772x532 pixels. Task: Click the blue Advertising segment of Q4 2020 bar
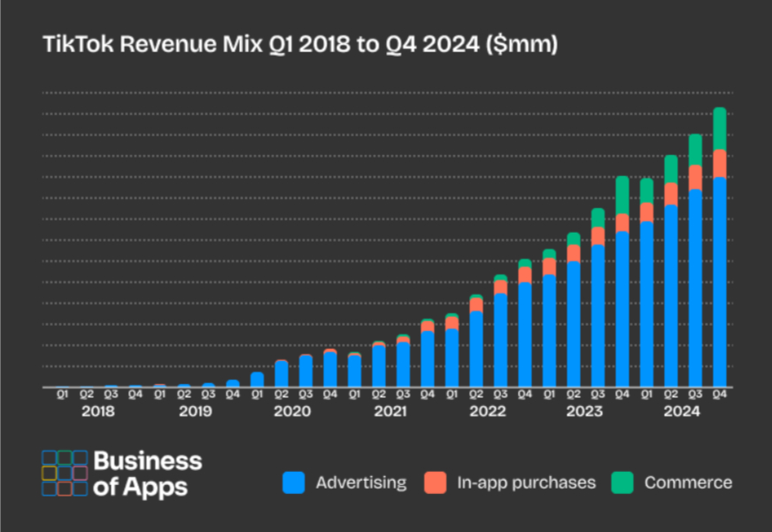pos(330,370)
